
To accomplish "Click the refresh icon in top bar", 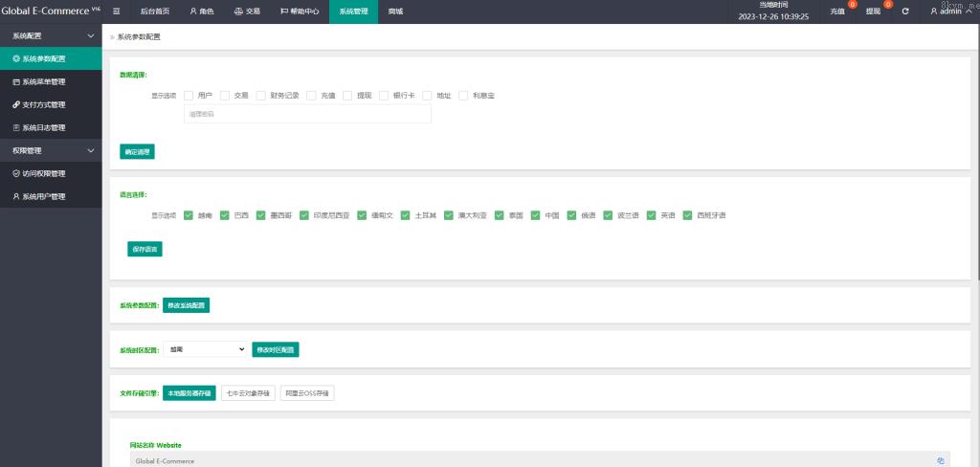I will (x=905, y=11).
